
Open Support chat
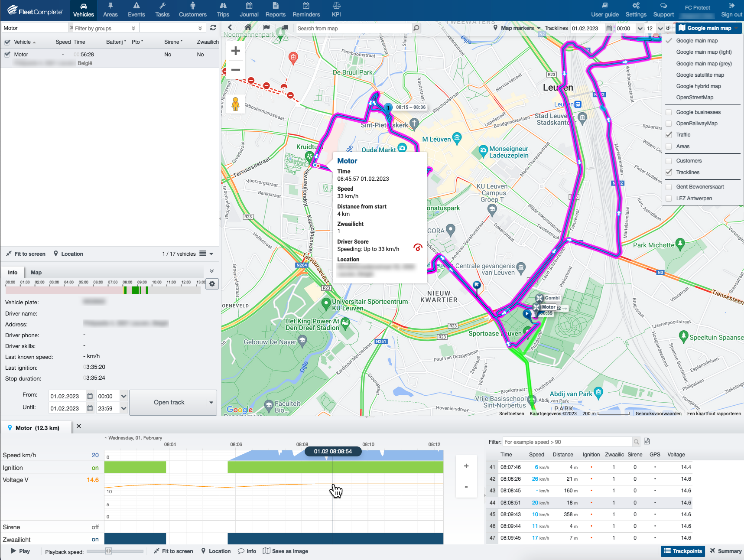click(x=663, y=10)
